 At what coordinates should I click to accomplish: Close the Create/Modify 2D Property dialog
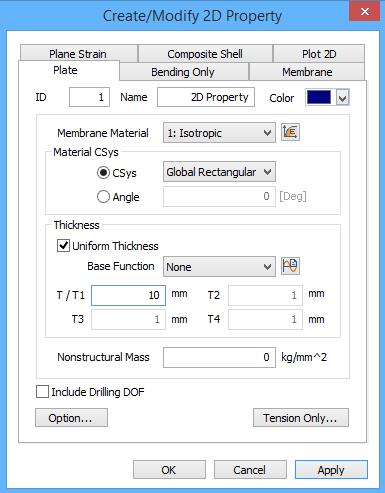365,12
